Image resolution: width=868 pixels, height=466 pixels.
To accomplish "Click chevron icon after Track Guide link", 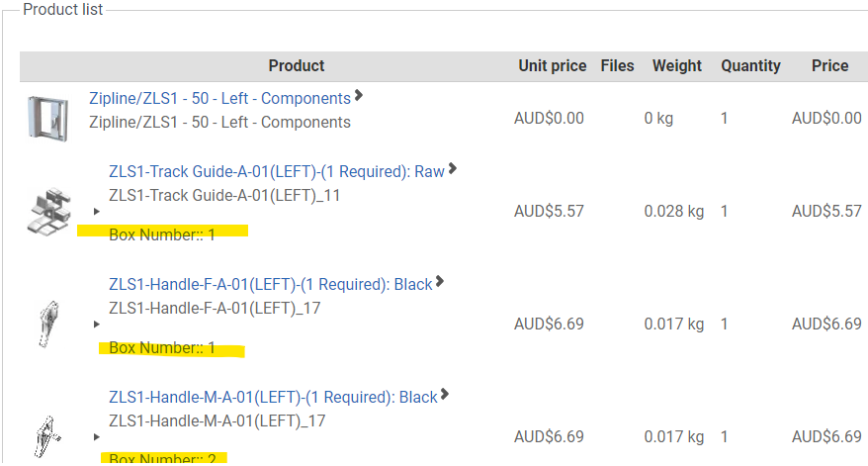I will (452, 168).
